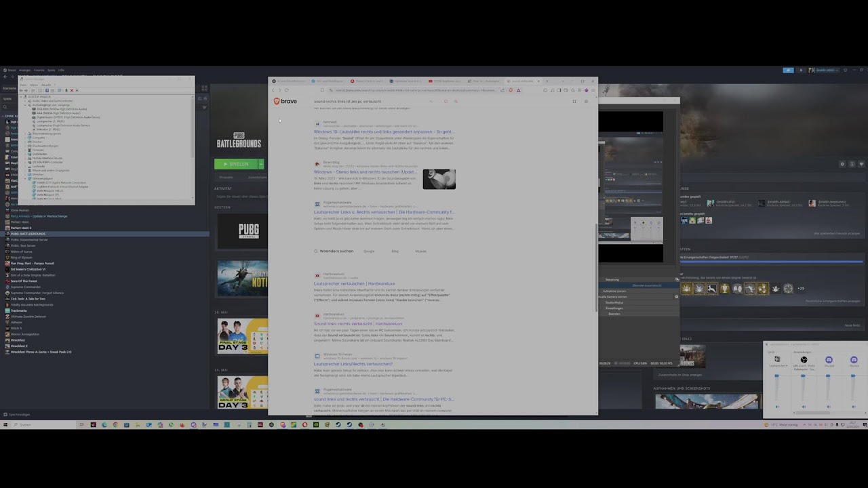Open the Brave logo home link
The image size is (868, 488).
pyautogui.click(x=285, y=102)
